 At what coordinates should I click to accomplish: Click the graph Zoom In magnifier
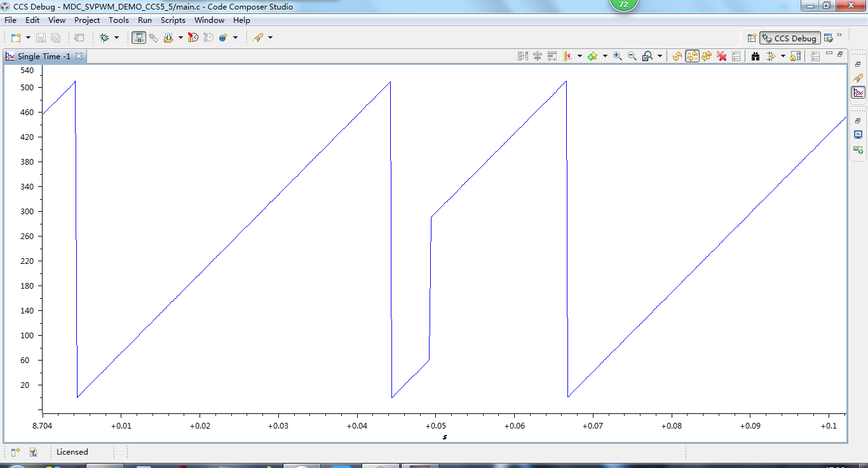coord(618,56)
